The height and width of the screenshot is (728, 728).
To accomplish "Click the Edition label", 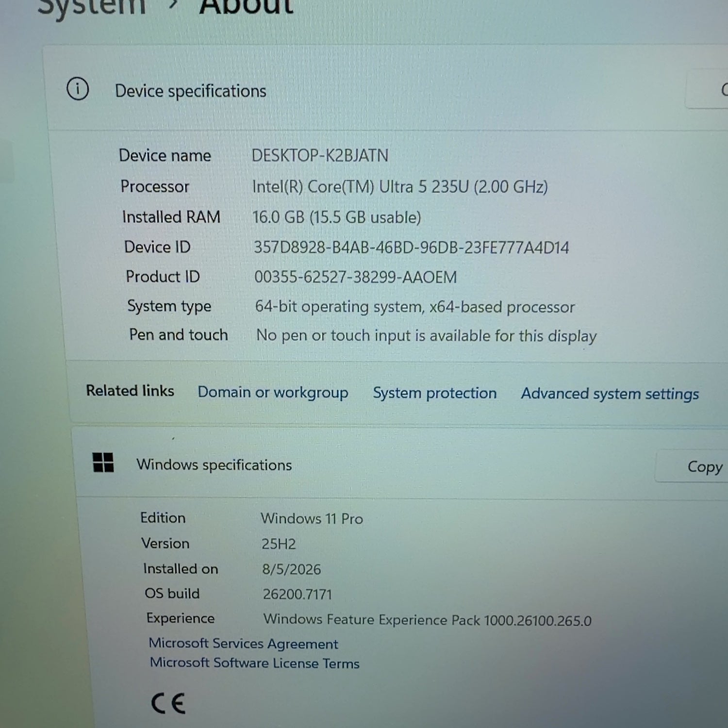I will (163, 518).
